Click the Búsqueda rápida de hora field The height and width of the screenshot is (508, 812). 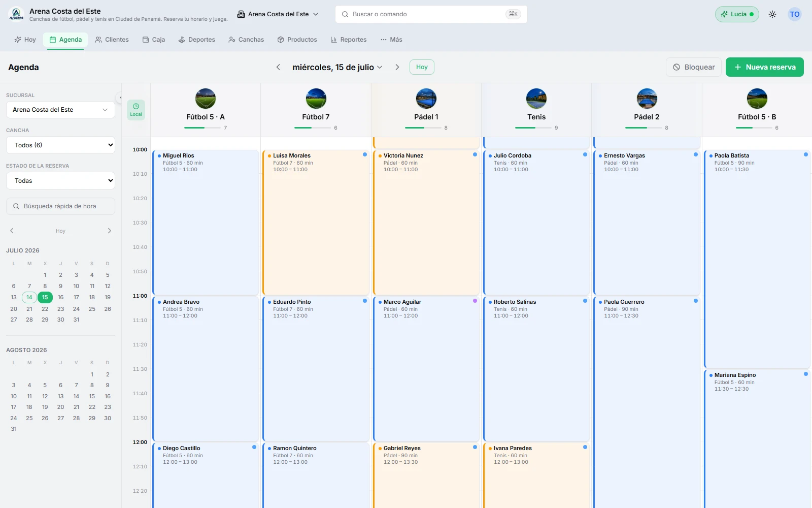coord(60,206)
